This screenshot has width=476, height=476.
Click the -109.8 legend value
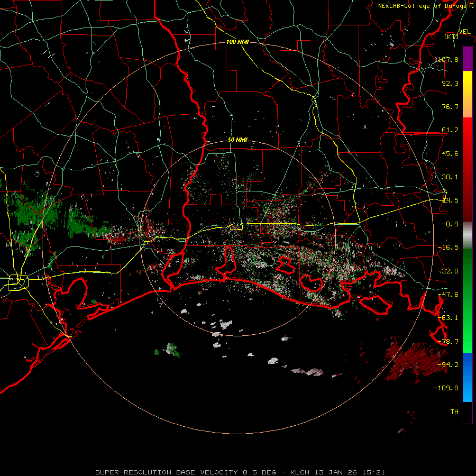click(446, 388)
